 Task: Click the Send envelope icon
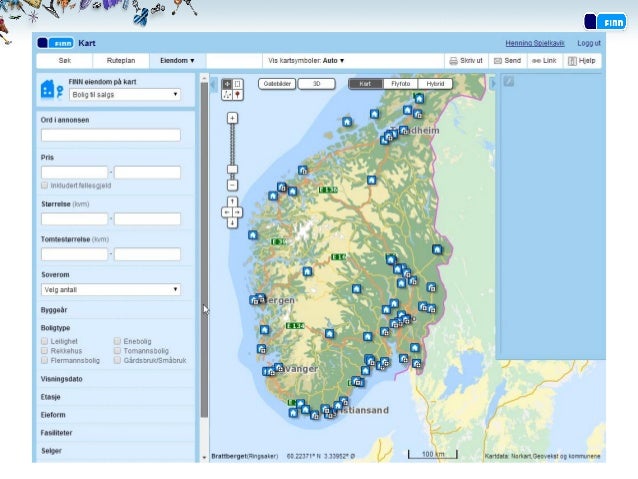tap(497, 61)
